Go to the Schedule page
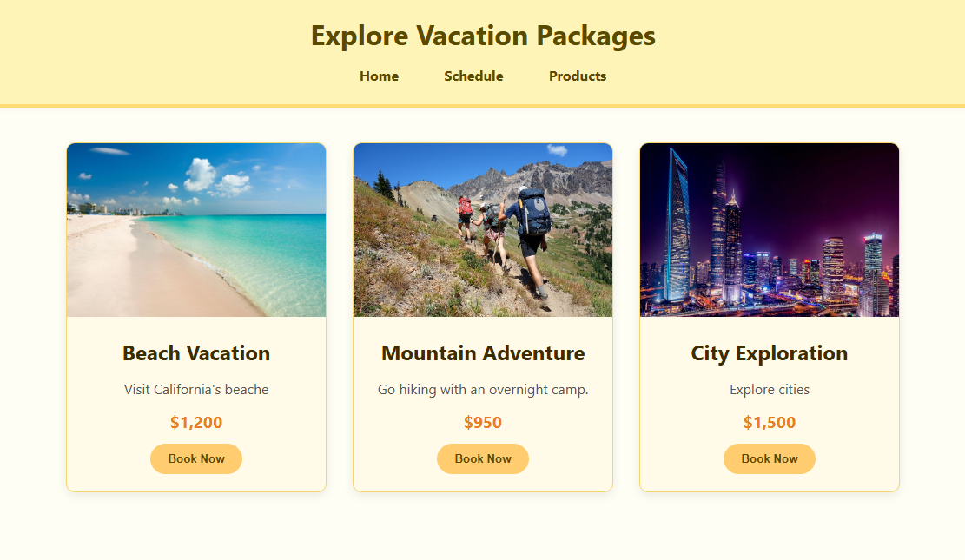This screenshot has width=965, height=560. click(473, 76)
